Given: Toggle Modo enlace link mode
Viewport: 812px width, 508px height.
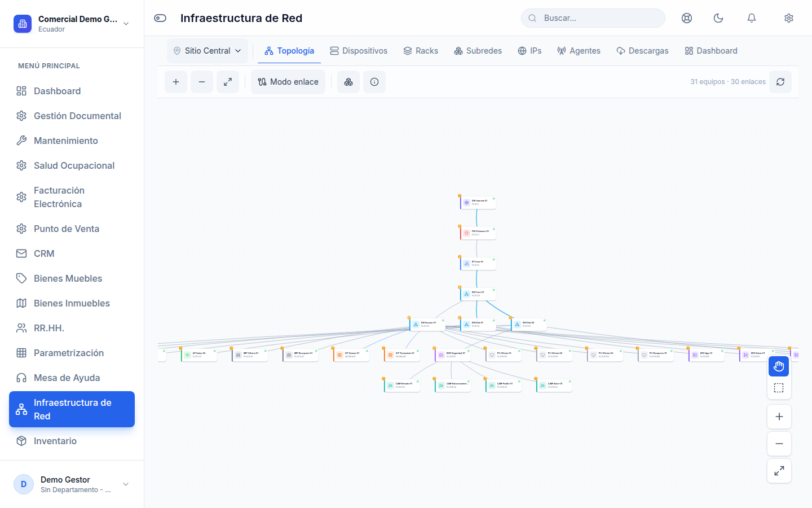Looking at the screenshot, I should [288, 82].
